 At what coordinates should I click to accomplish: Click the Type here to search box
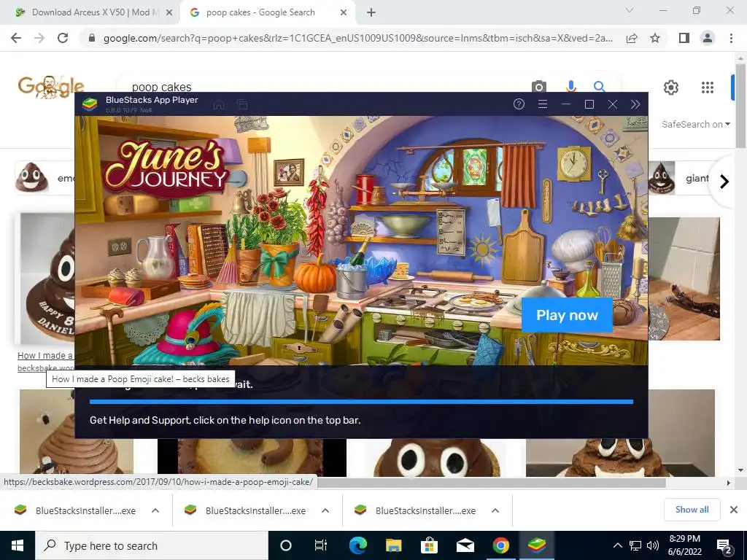click(x=152, y=545)
